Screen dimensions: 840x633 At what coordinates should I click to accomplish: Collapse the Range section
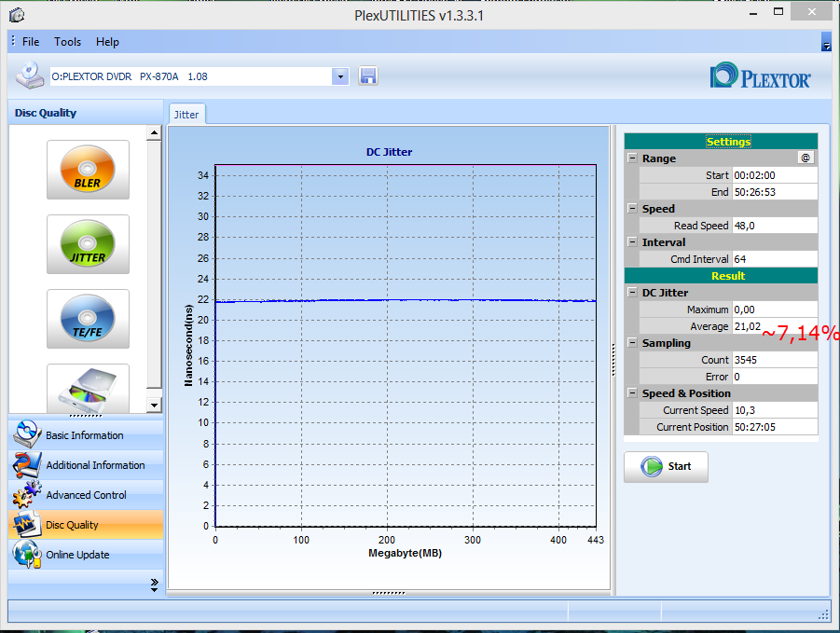coord(633,158)
